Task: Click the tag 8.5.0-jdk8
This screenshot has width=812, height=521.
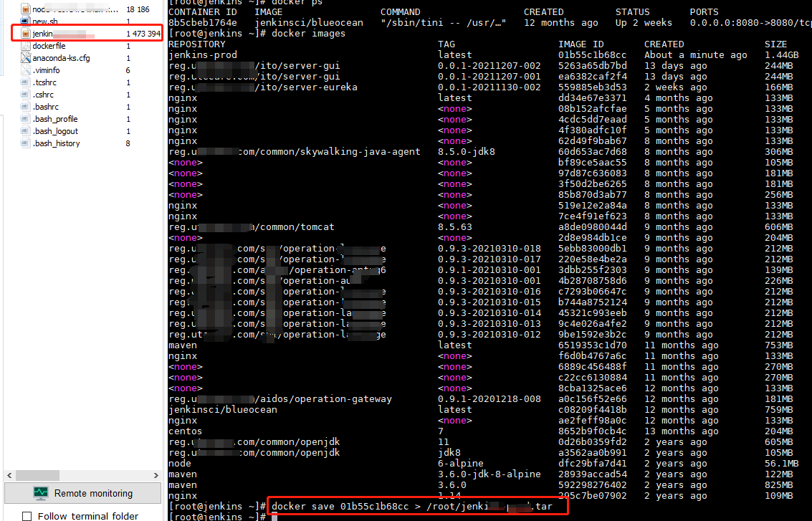Action: pyautogui.click(x=466, y=152)
